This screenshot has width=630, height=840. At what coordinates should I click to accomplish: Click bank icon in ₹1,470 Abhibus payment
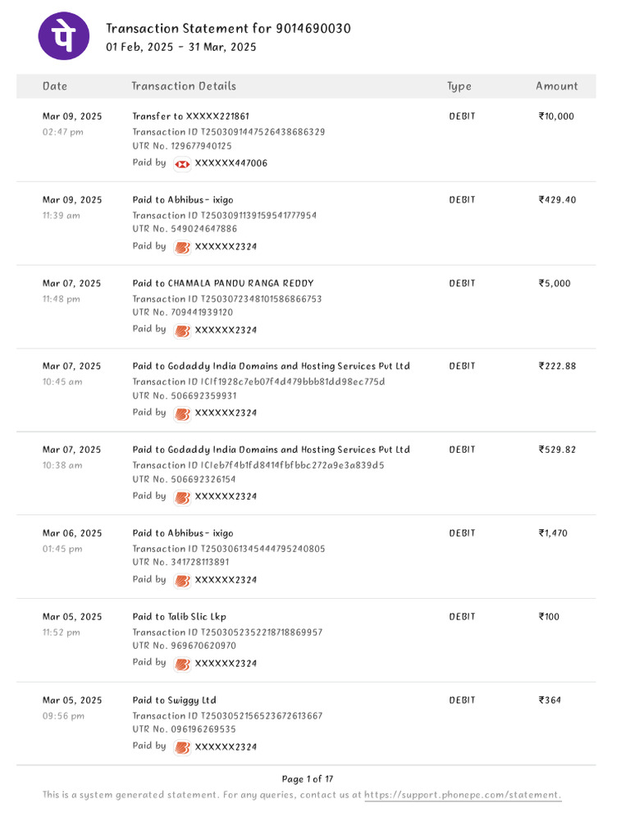click(x=182, y=581)
